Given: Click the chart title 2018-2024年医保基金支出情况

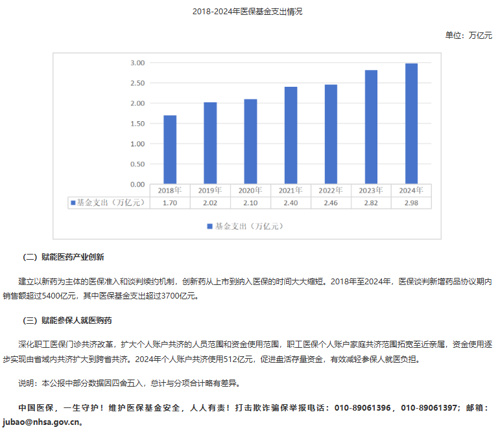Looking at the screenshot, I should click(247, 11).
